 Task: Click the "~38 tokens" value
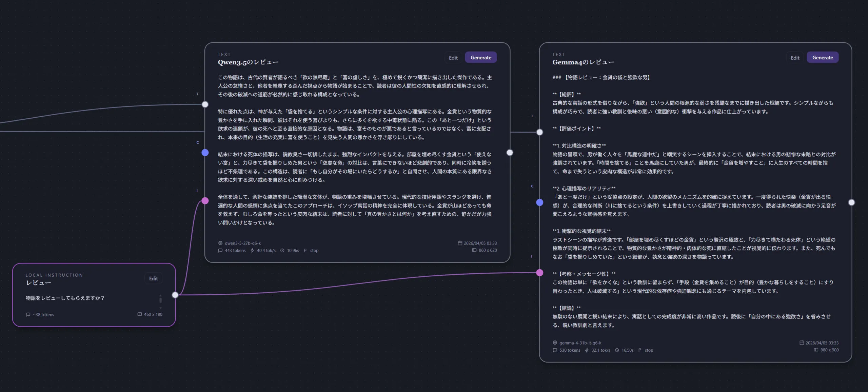click(x=43, y=315)
